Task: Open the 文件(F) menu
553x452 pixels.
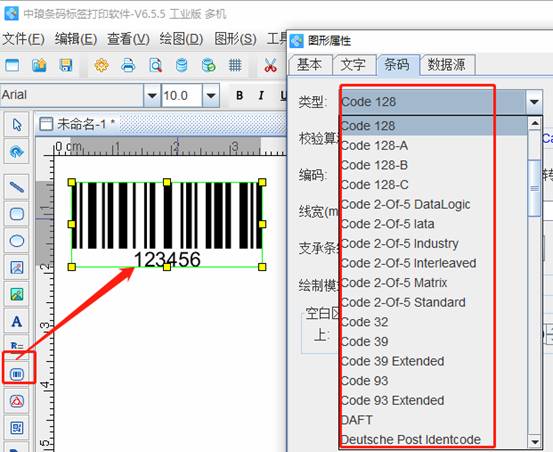Action: coord(23,39)
